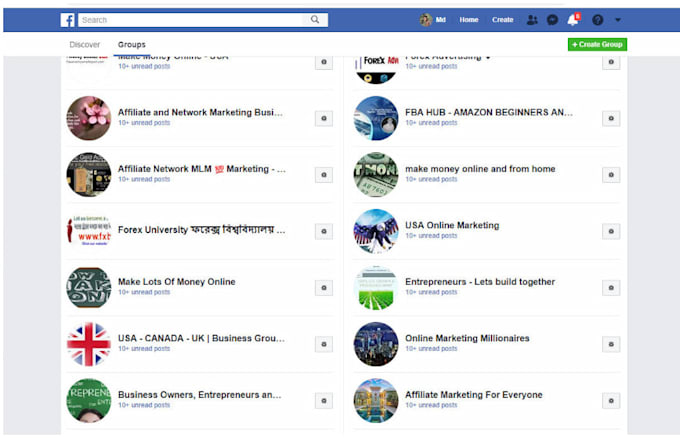Open the friend requests icon
Viewport: 680px width, 438px height.
point(532,20)
